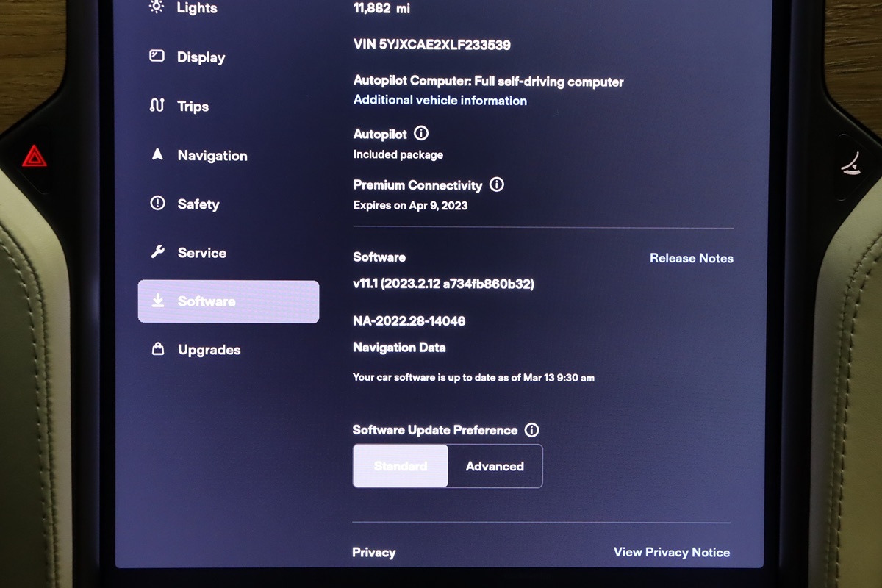Tap Software Update Preference info icon
Viewport: 882px width, 588px height.
(531, 430)
